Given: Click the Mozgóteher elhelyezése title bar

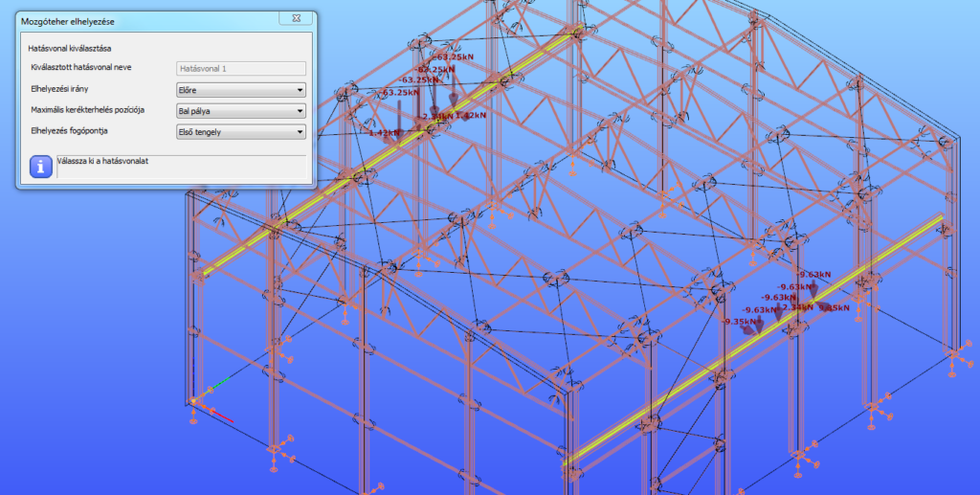Looking at the screenshot, I should pos(148,21).
